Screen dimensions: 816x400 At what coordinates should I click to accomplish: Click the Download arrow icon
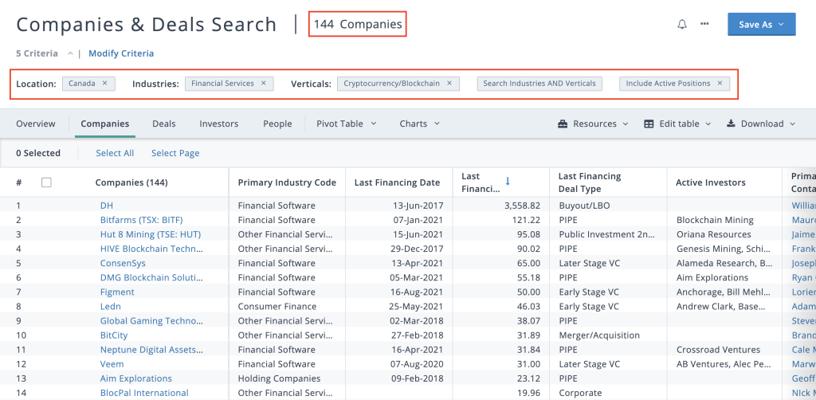pos(731,124)
